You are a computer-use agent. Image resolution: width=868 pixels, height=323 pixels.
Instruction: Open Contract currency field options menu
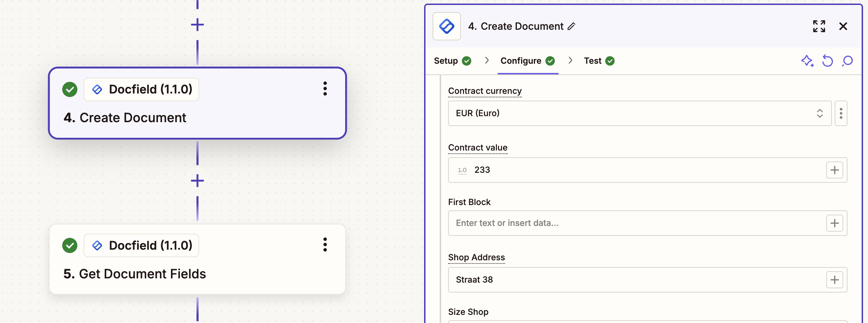click(841, 113)
